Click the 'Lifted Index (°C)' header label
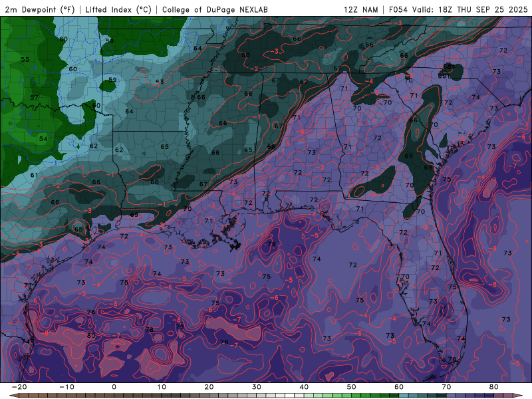The height and width of the screenshot is (399, 532). [x=118, y=9]
